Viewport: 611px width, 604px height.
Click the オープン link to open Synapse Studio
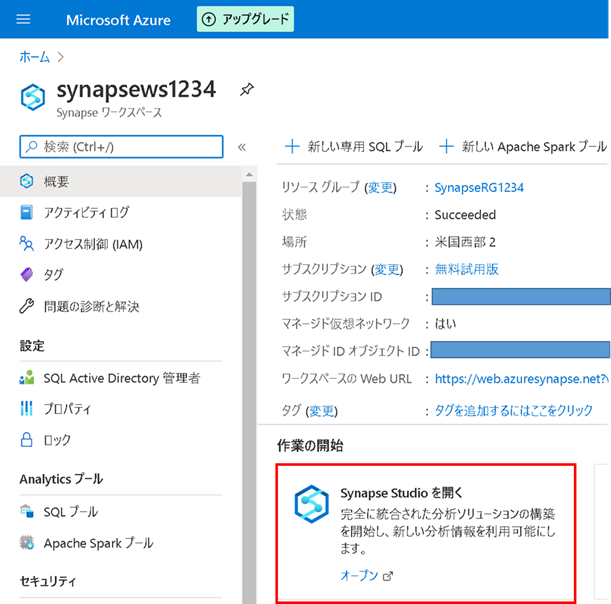[359, 575]
